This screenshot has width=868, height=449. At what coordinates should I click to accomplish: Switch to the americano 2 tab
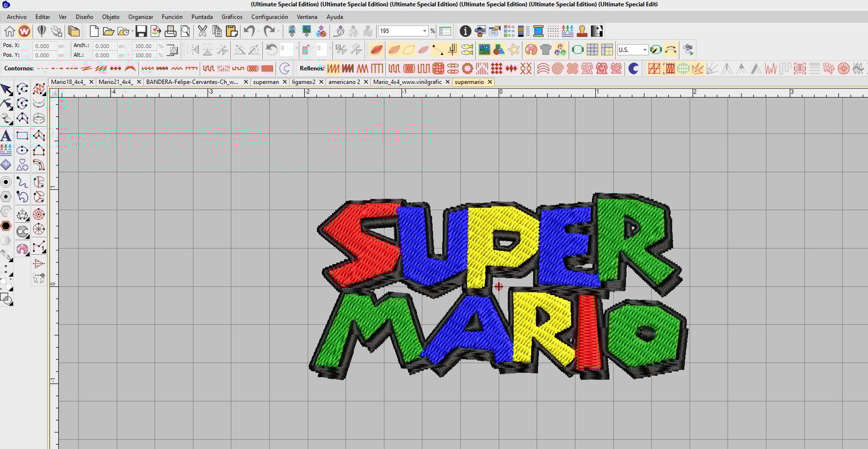[344, 82]
